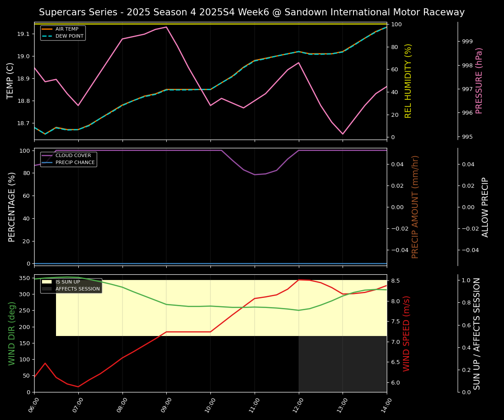Click the PRECIP AMOUNT (mm/hr) axis label

tap(415, 207)
